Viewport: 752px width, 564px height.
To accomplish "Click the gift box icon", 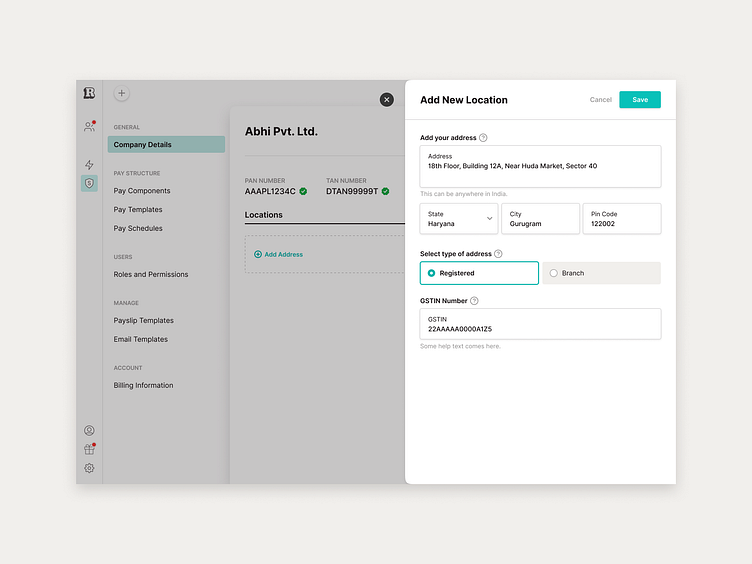I will (x=89, y=449).
